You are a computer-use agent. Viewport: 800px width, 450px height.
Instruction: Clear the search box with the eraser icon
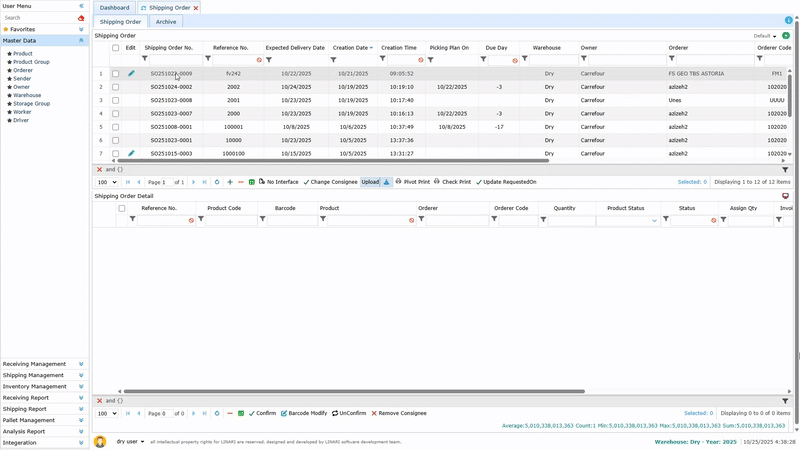point(81,18)
